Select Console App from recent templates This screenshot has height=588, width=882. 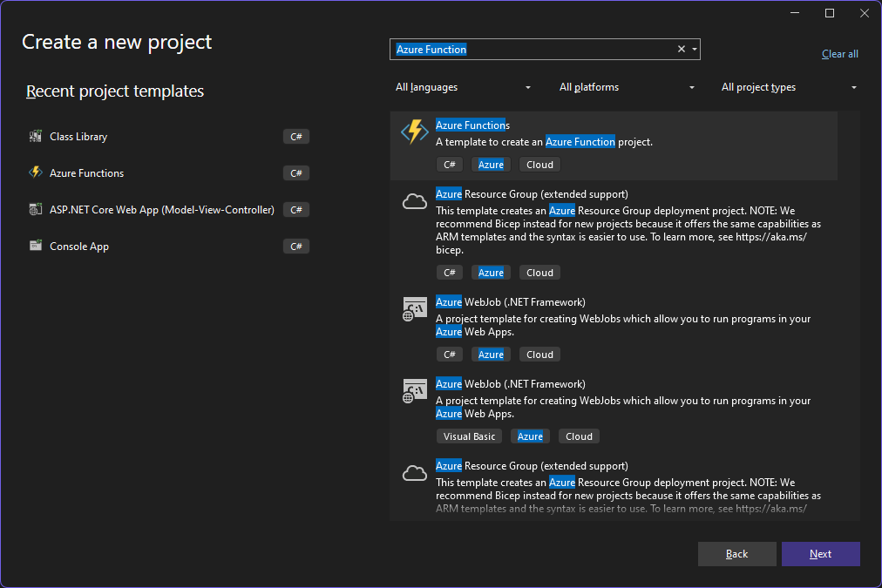click(x=79, y=247)
